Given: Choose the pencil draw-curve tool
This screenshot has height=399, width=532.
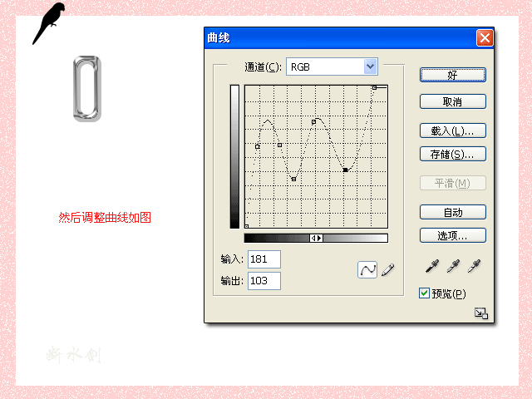Looking at the screenshot, I should click(x=388, y=269).
